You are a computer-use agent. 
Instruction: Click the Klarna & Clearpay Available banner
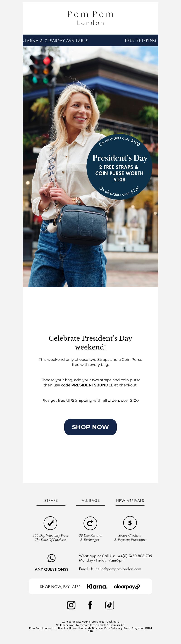(55, 40)
